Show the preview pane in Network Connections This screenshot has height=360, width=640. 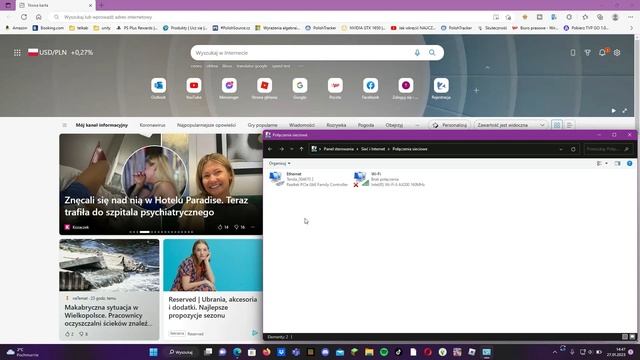click(617, 163)
